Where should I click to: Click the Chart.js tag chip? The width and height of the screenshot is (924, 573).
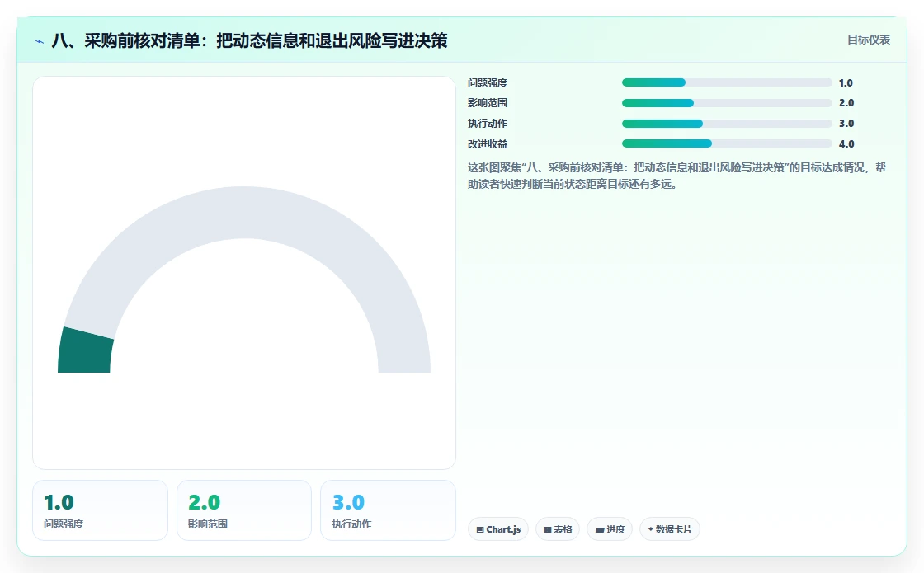coord(498,529)
